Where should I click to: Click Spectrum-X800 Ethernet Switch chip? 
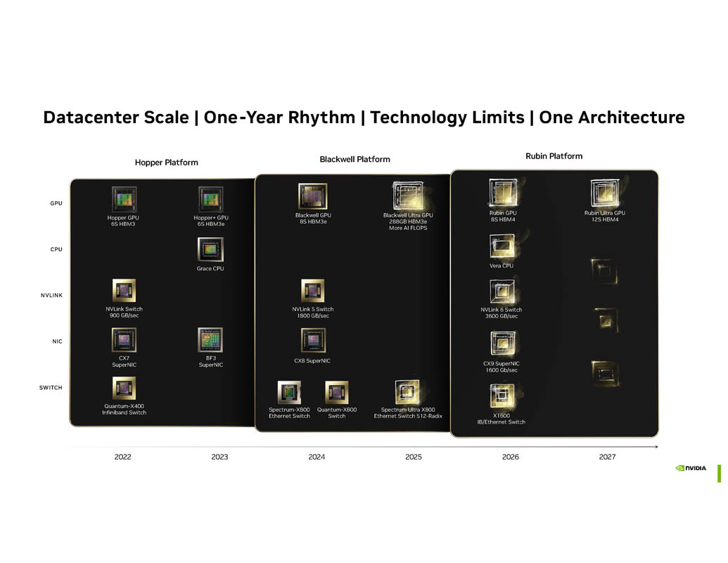click(x=289, y=393)
